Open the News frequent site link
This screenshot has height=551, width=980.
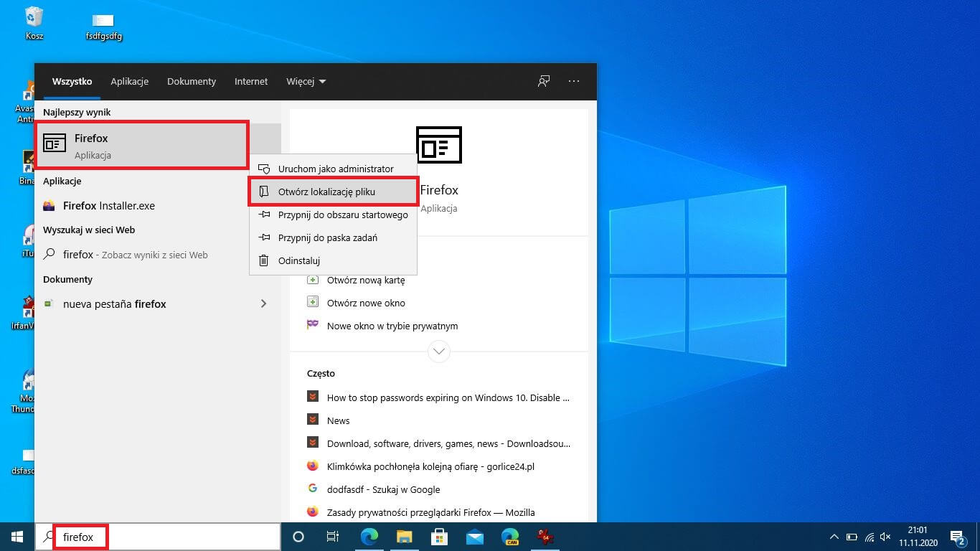click(x=338, y=420)
